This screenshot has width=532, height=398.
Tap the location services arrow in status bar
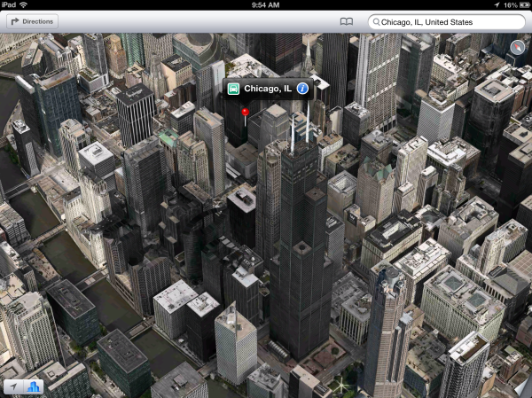tap(497, 5)
